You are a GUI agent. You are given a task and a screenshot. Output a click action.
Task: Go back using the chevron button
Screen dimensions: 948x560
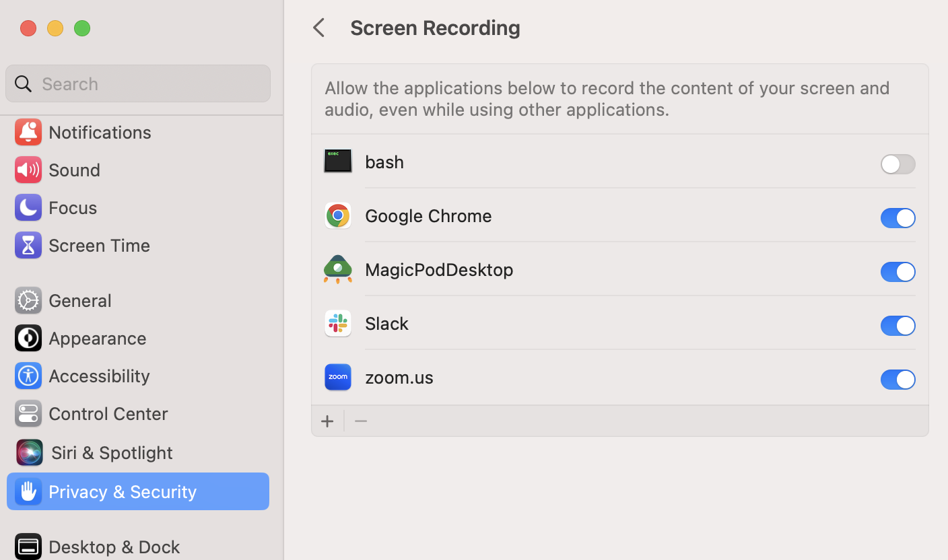[319, 28]
